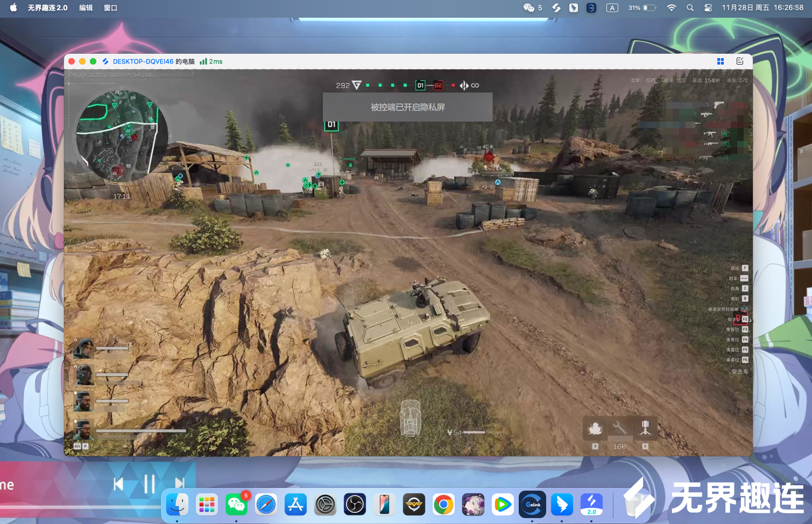
Task: Open the 无界趣连 2.0 app menu
Action: 48,8
